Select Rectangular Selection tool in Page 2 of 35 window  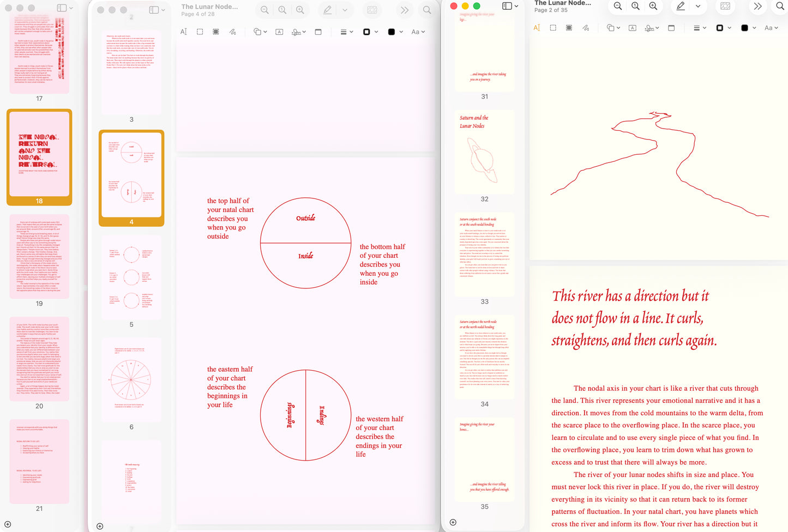click(553, 28)
